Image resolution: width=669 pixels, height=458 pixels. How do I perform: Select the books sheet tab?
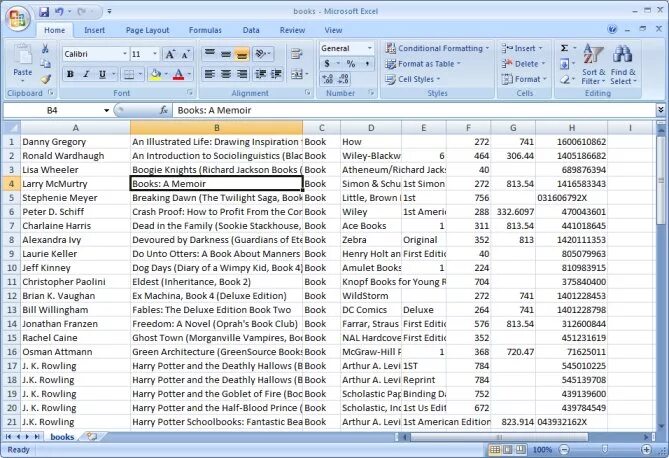coord(62,437)
